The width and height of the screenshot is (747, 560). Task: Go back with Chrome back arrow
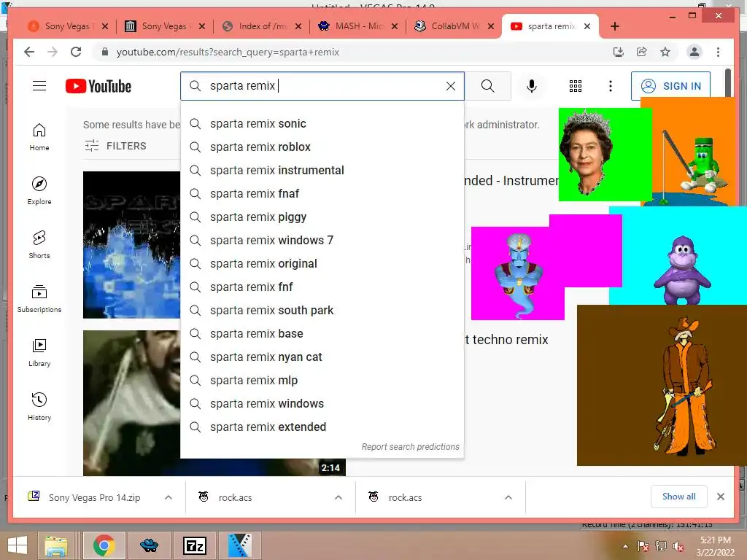click(x=29, y=52)
